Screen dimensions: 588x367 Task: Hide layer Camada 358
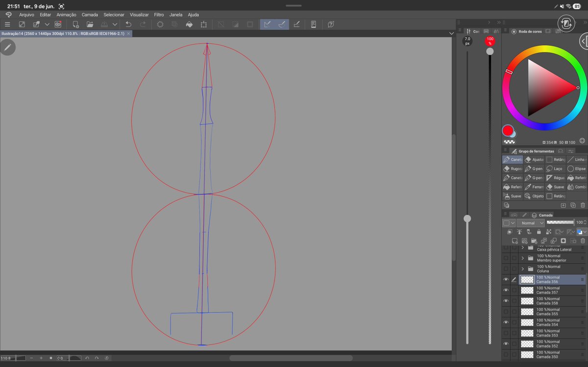pyautogui.click(x=506, y=301)
